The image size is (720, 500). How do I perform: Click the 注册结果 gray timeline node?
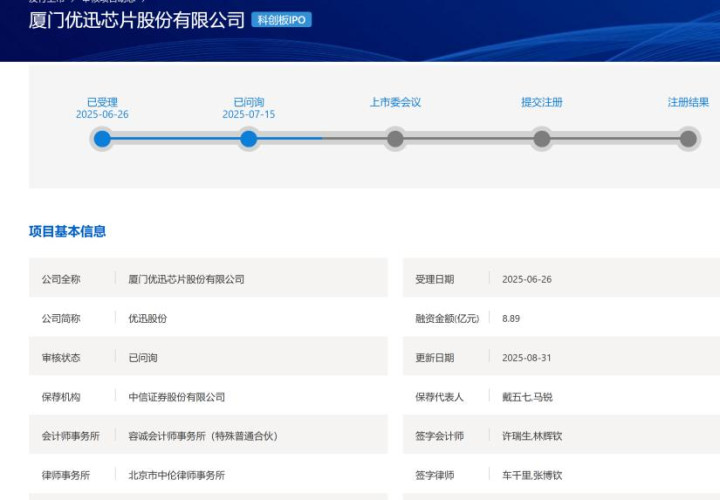click(x=688, y=139)
